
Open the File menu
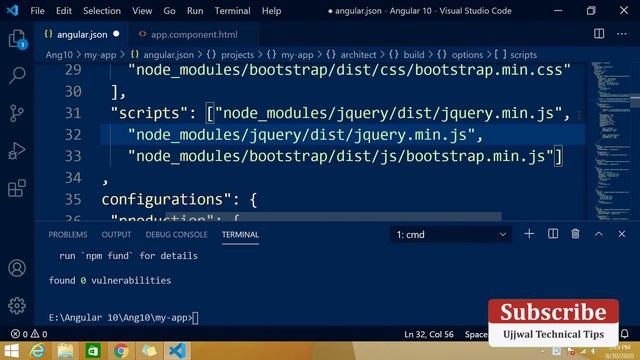click(x=37, y=11)
